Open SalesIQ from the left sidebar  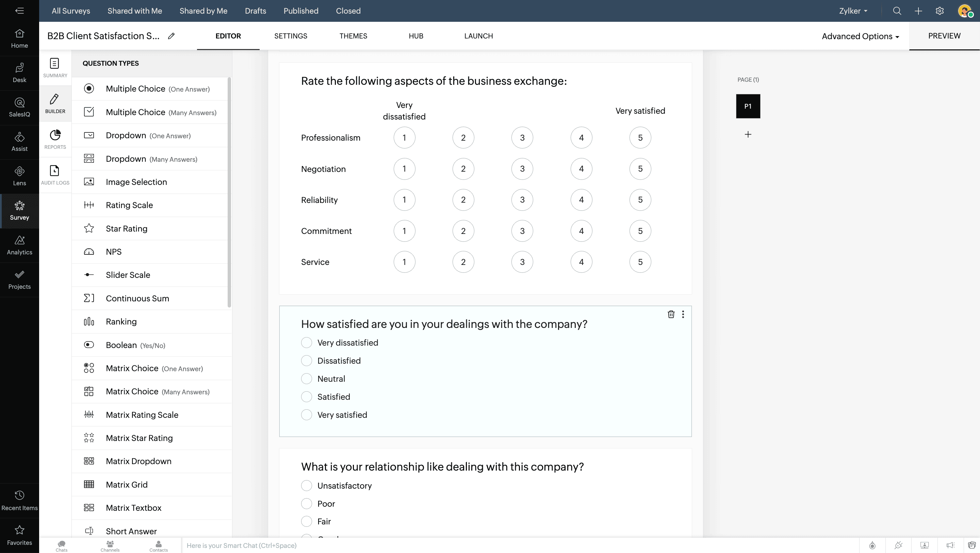point(19,107)
